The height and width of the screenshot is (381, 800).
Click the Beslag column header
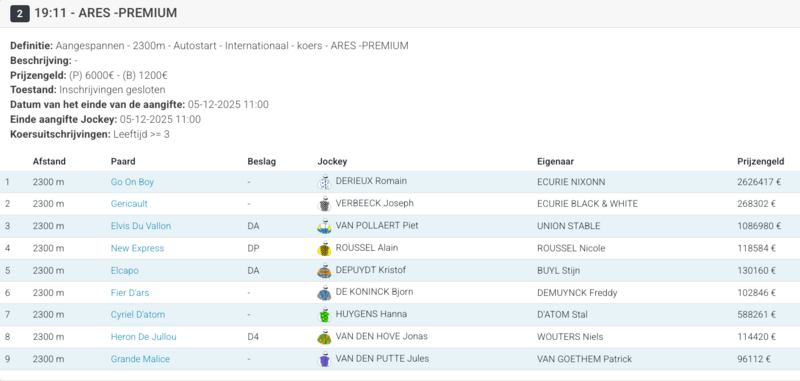click(261, 162)
